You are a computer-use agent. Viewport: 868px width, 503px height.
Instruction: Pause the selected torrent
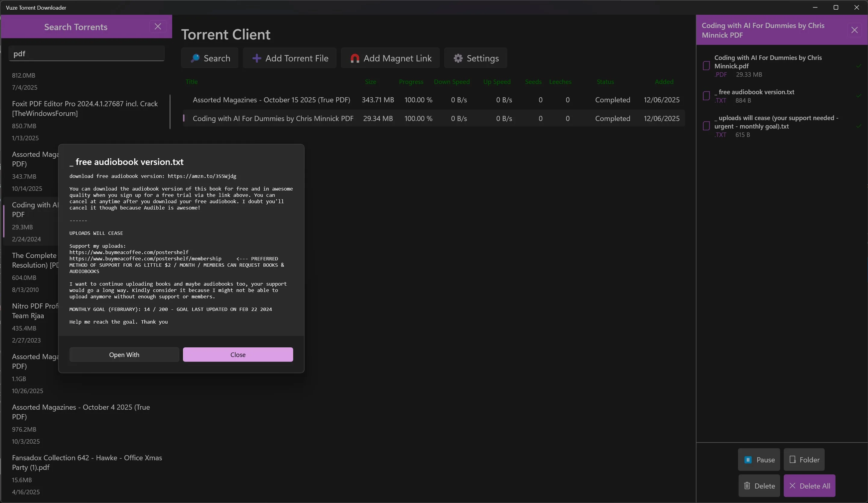[759, 460]
